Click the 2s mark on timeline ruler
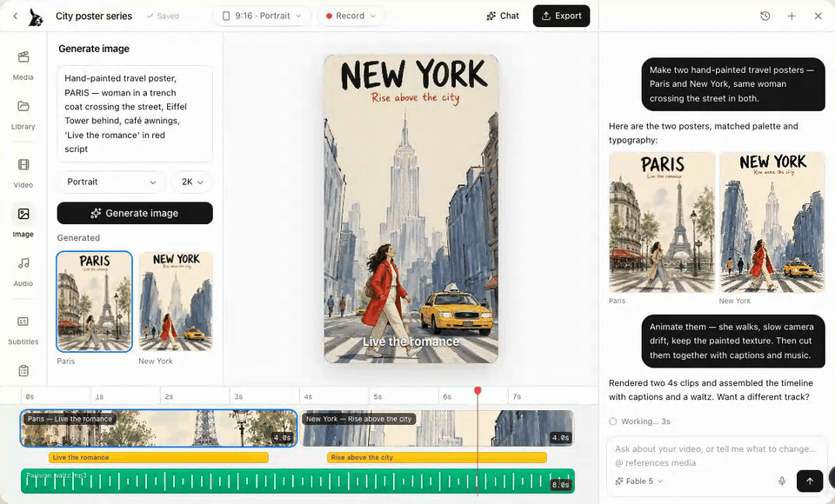The height and width of the screenshot is (504, 835). [169, 396]
